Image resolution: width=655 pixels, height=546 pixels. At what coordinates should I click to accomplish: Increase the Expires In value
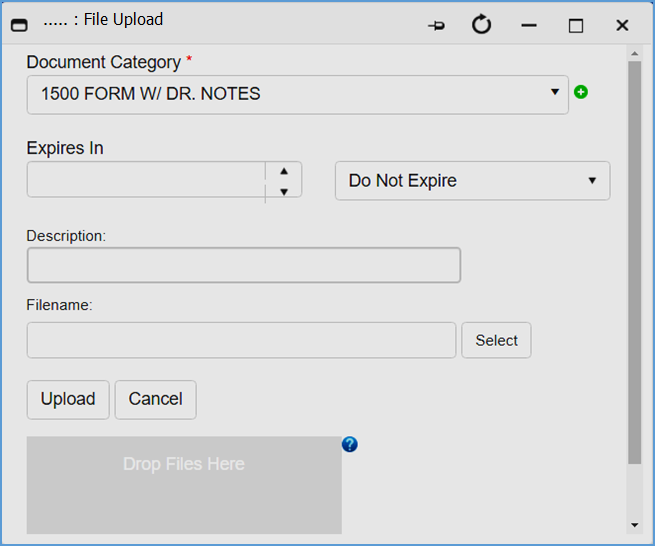point(284,171)
